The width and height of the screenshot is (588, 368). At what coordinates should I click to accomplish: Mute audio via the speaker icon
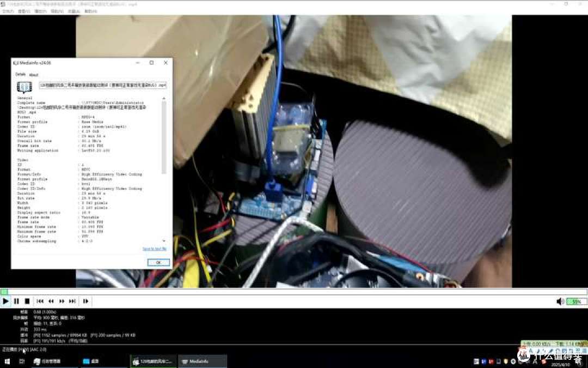560,301
